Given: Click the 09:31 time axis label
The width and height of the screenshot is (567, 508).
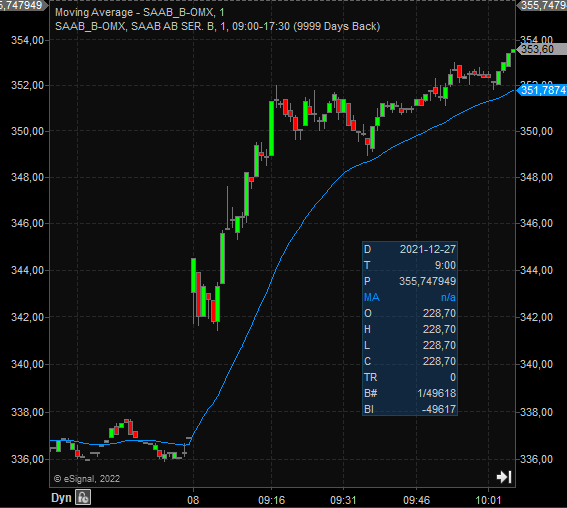Looking at the screenshot, I should coord(343,500).
